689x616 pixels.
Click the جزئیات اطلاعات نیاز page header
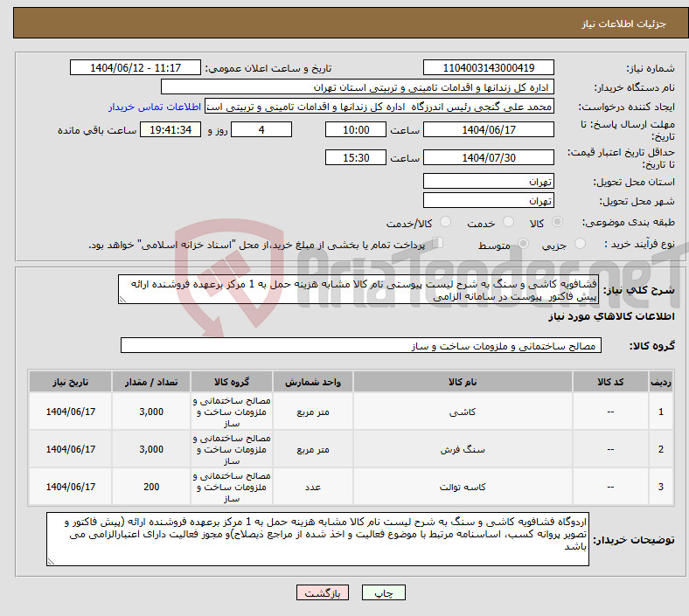tap(623, 24)
